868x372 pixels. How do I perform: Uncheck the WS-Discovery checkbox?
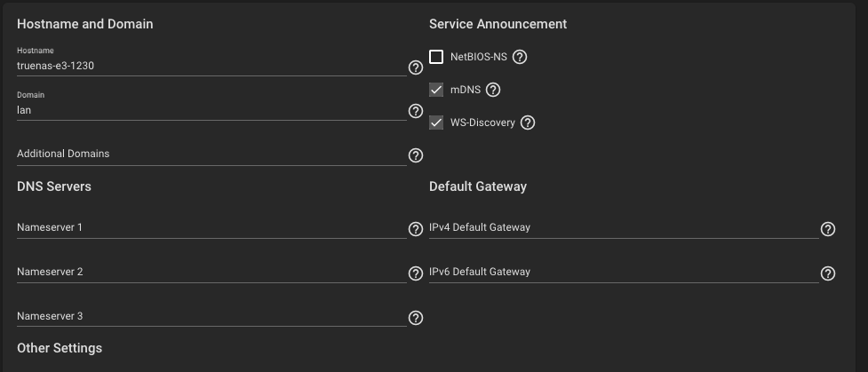click(436, 123)
